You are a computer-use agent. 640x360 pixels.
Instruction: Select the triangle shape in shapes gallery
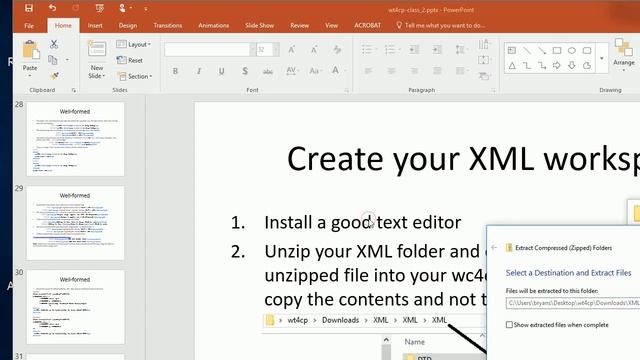(x=512, y=65)
